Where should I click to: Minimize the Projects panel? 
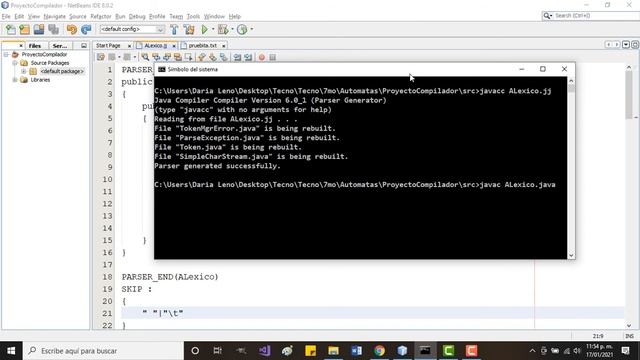[x=84, y=46]
